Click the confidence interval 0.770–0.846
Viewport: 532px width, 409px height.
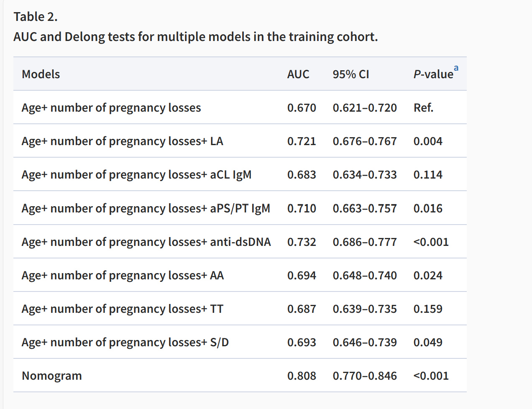tap(365, 376)
